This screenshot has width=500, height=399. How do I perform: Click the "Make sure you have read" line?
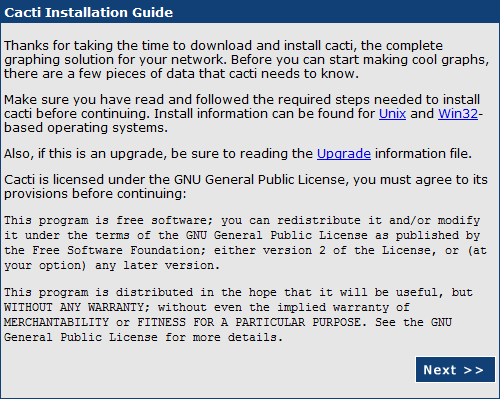click(242, 100)
